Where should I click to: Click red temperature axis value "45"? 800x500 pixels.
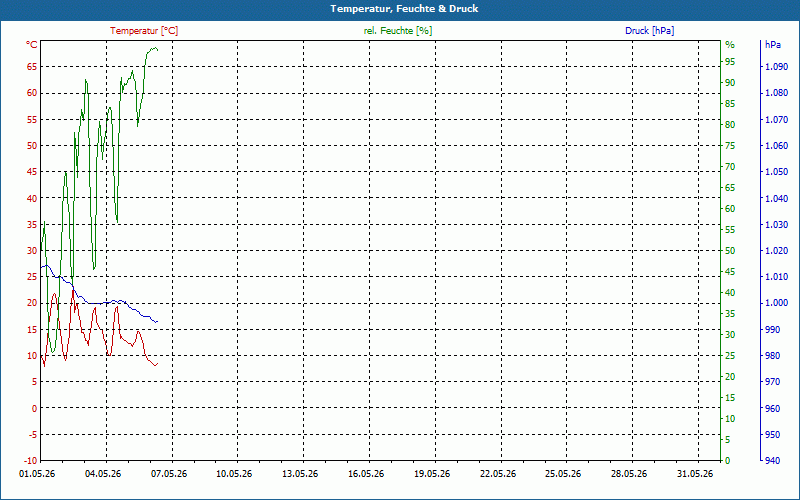(x=32, y=172)
